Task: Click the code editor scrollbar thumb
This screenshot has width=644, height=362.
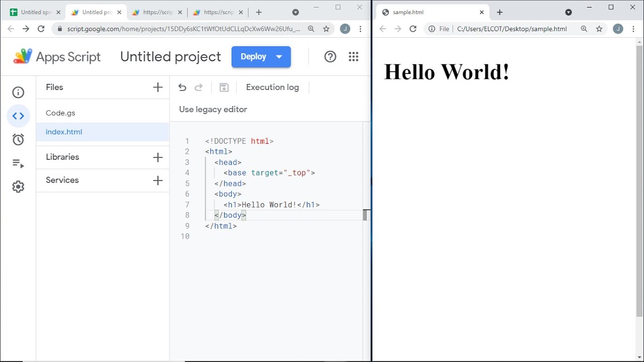Action: pos(365,215)
